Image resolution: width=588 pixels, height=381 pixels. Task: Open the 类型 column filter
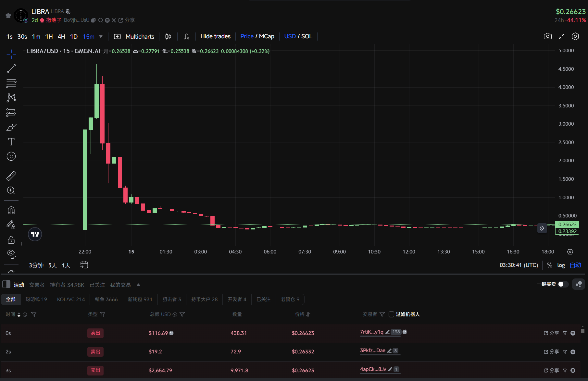pos(103,314)
